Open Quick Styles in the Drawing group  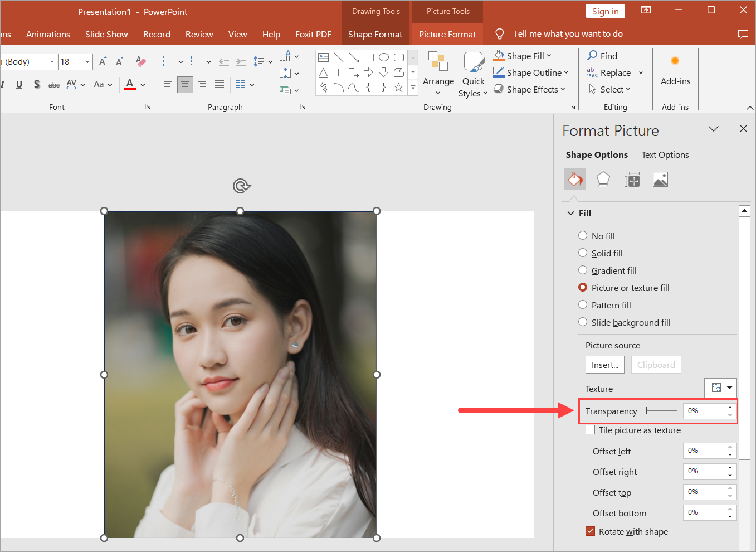473,74
